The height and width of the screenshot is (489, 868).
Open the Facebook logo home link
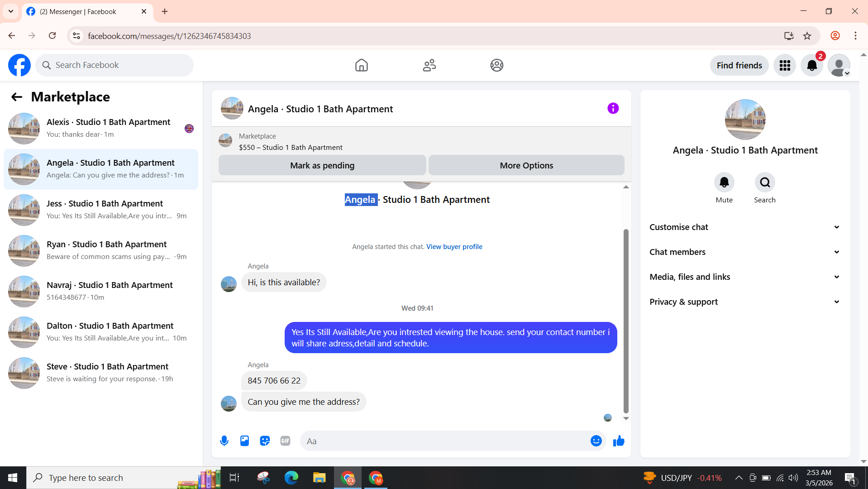click(x=19, y=65)
